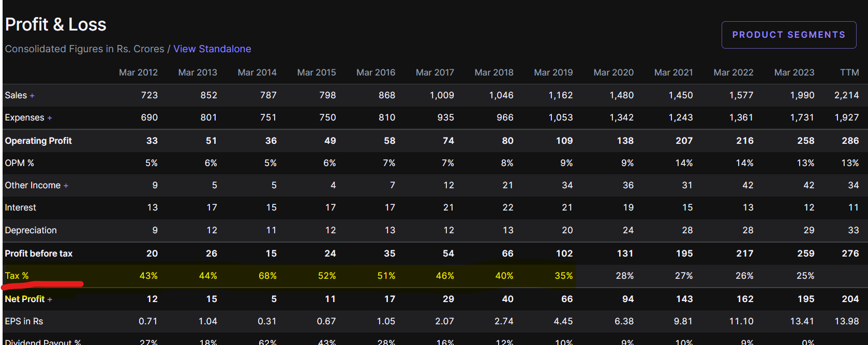Click the Mar 2023 column header
The image size is (868, 345).
pyautogui.click(x=794, y=72)
